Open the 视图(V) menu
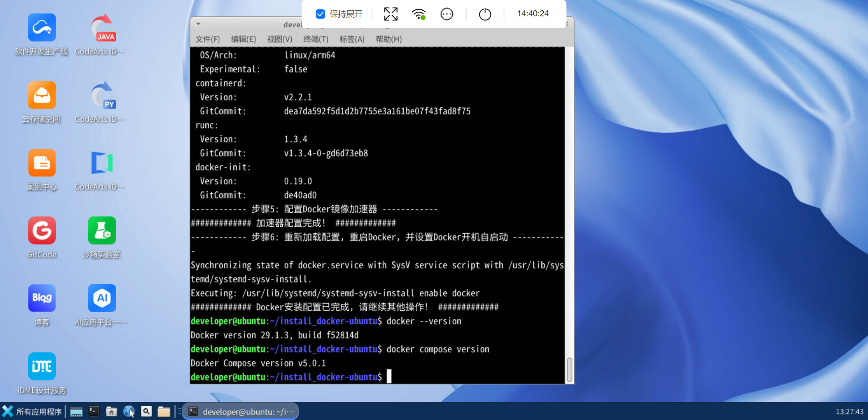Screen dimensions: 868x420 point(280,39)
